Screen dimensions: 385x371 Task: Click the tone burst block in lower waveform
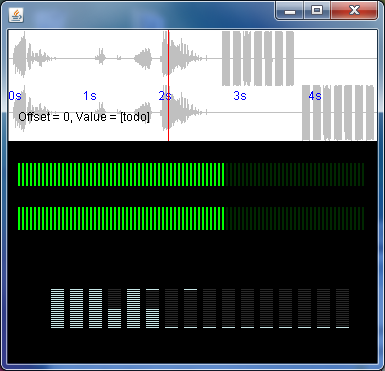pyautogui.click(x=338, y=113)
